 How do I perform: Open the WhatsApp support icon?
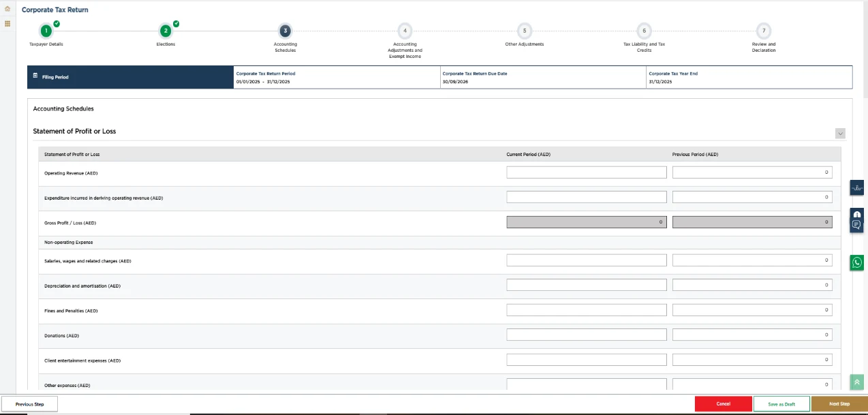tap(857, 262)
